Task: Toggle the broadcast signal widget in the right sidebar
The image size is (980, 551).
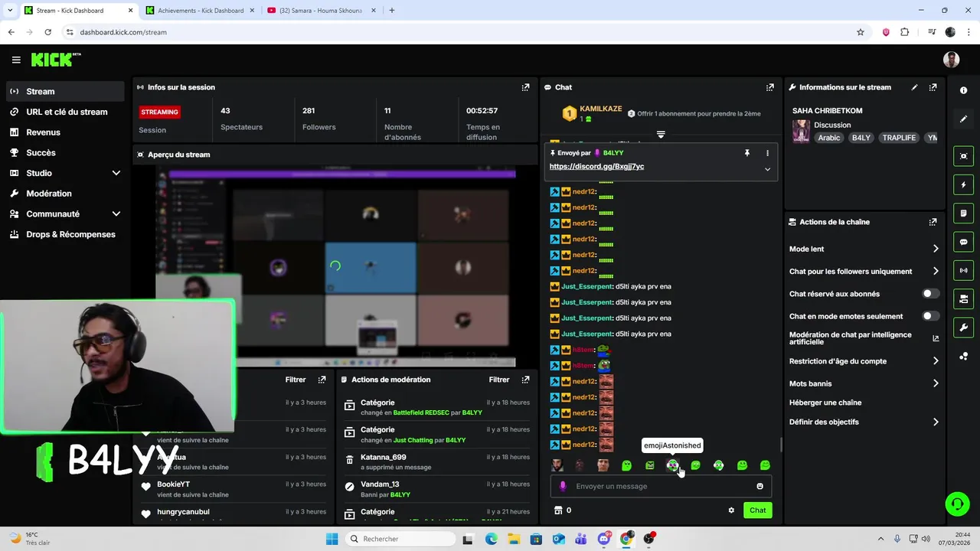Action: point(963,270)
